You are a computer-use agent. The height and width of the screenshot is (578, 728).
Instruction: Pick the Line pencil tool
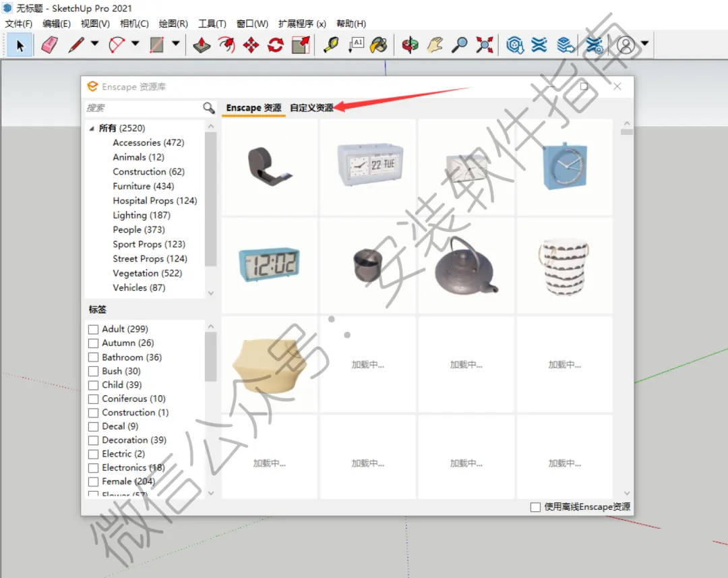tap(76, 45)
